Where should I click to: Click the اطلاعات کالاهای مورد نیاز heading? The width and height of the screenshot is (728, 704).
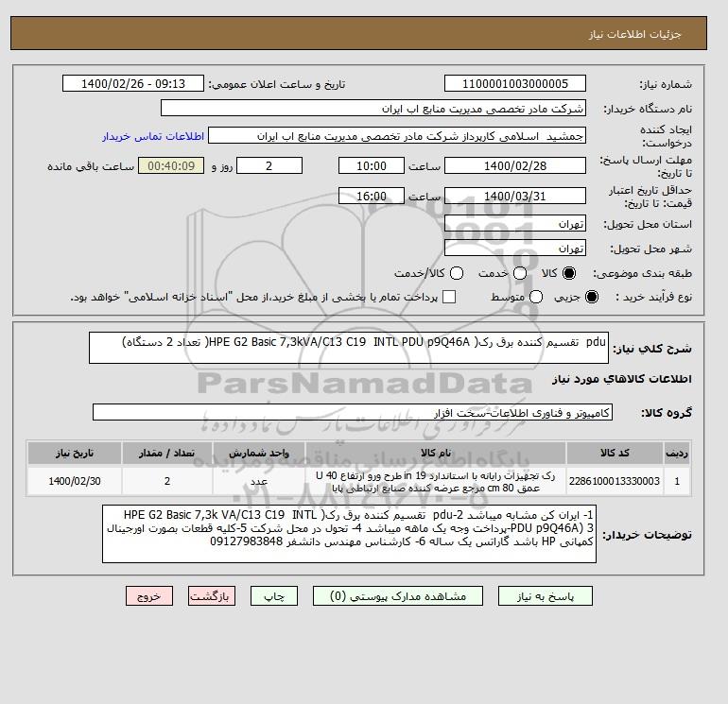click(x=622, y=379)
